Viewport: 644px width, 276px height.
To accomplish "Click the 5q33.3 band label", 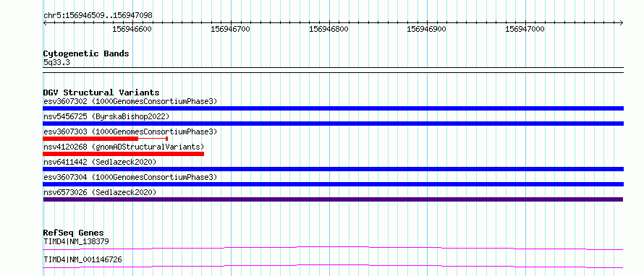I will tap(56, 62).
